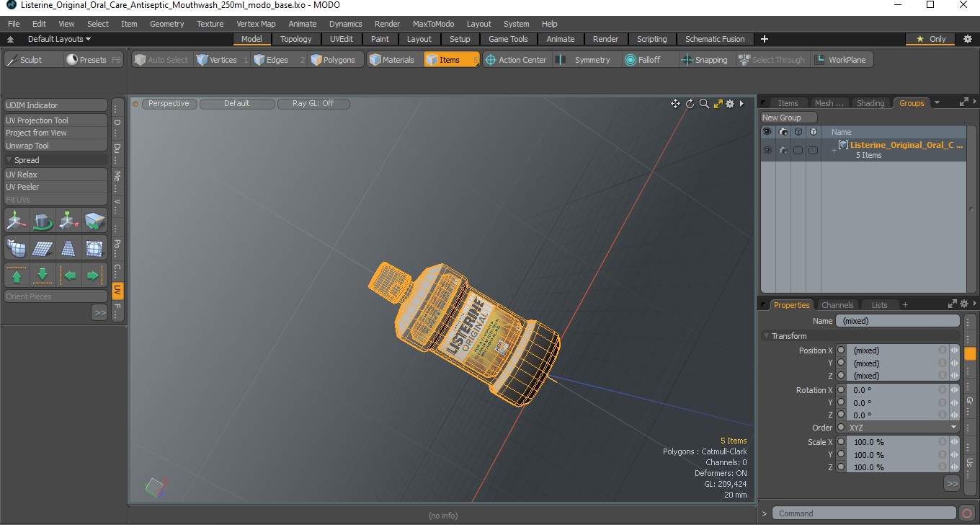
Task: Click the Unwrap Tool button
Action: (55, 146)
